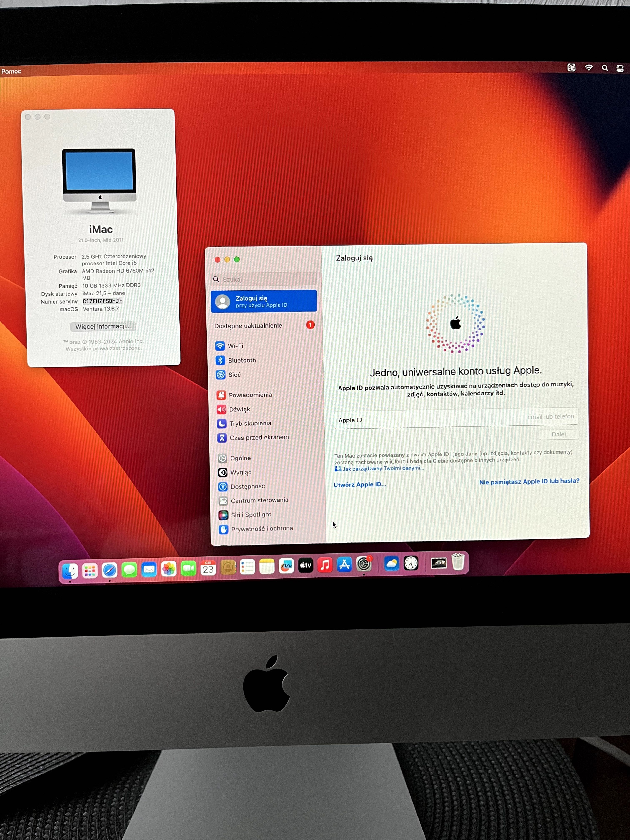Open Weather app in the Dock

[x=391, y=564]
